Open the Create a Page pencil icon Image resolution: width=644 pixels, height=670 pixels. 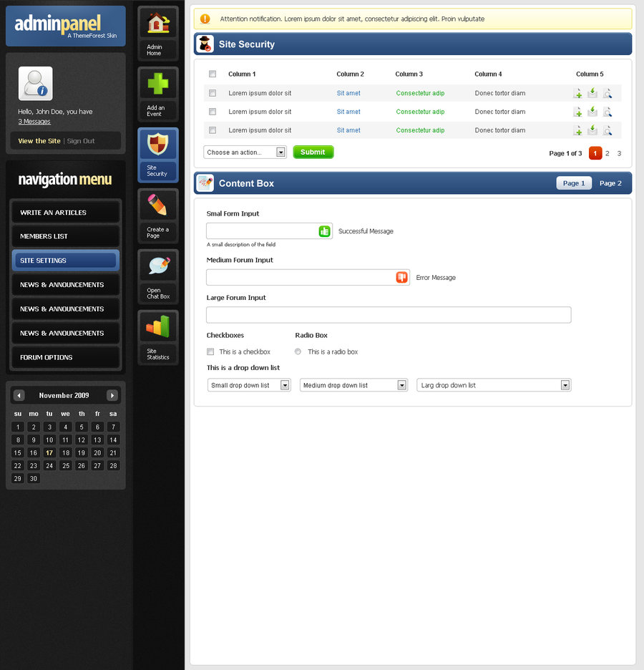(x=157, y=205)
